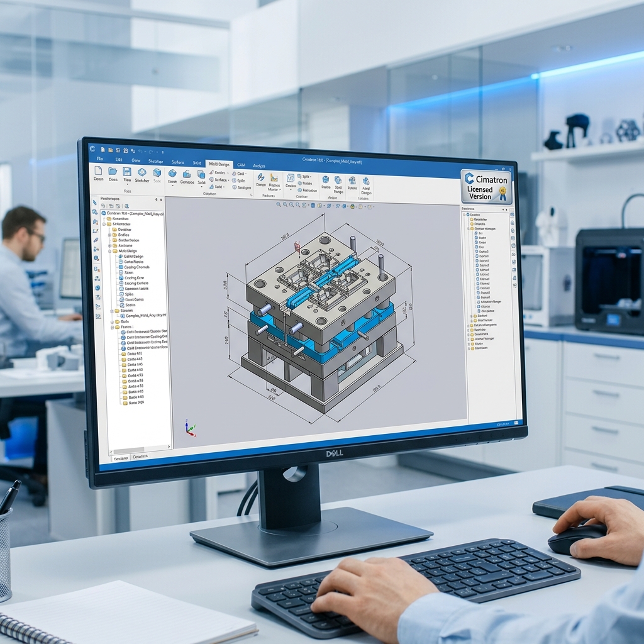Click the large Solid cube icon in ribbon
The width and height of the screenshot is (644, 644).
201,175
